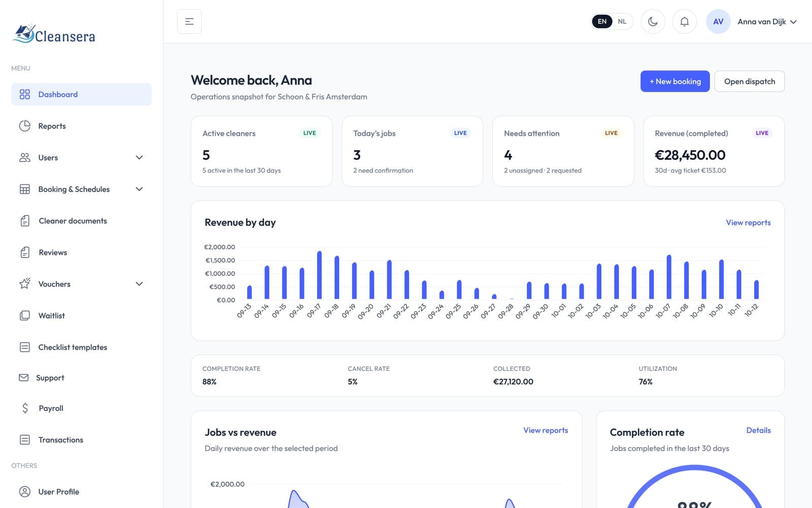
Task: Open Support menu item
Action: point(81,377)
